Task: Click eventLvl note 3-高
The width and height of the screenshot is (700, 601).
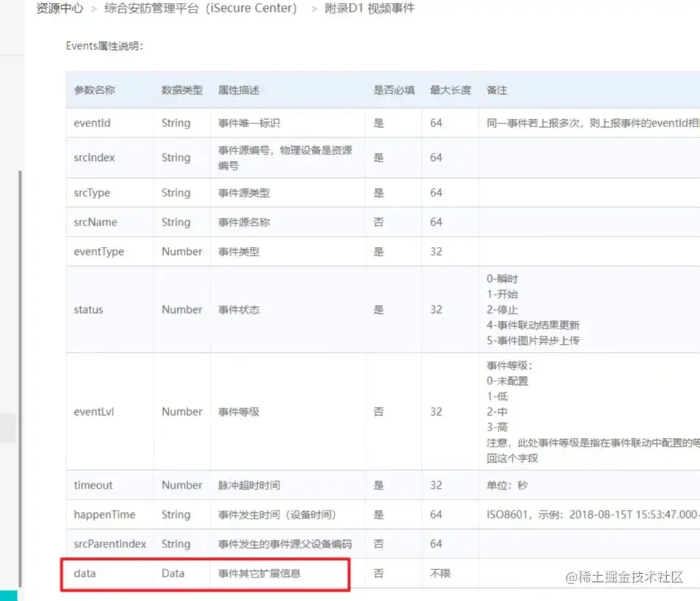Action: pos(497,427)
